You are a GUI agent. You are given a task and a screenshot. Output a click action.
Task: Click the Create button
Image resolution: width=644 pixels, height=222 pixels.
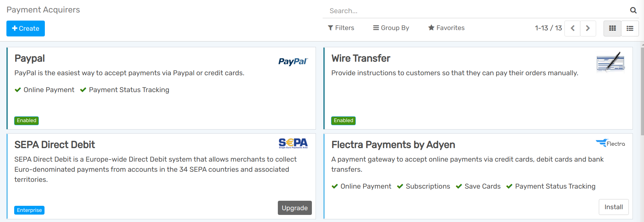pos(25,28)
